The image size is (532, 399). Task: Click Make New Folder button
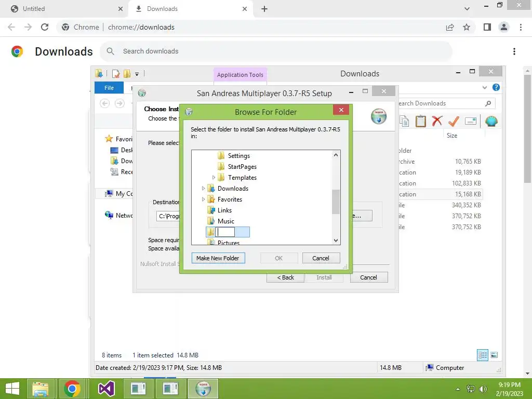218,258
